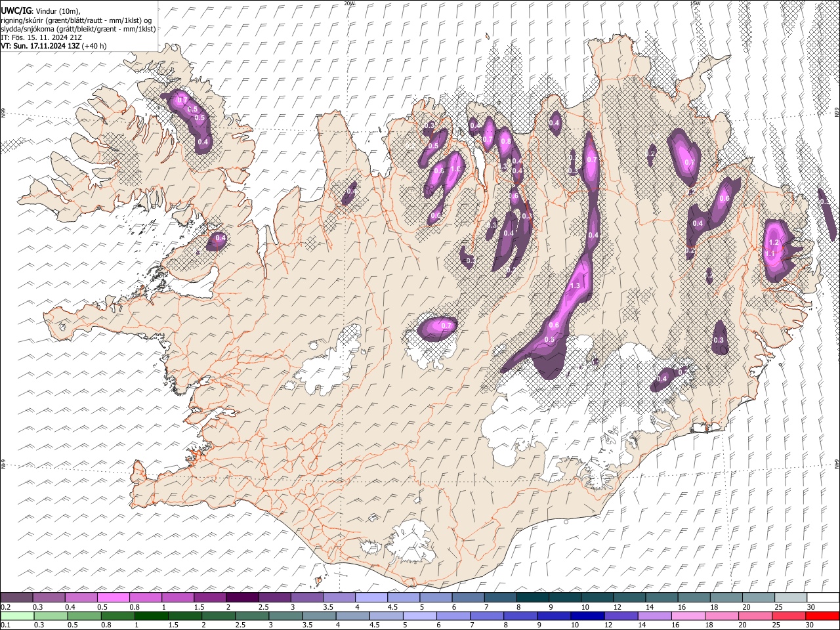Click the 'UWC/IG' title text
Image resolution: width=840 pixels, height=630 pixels.
15,11
